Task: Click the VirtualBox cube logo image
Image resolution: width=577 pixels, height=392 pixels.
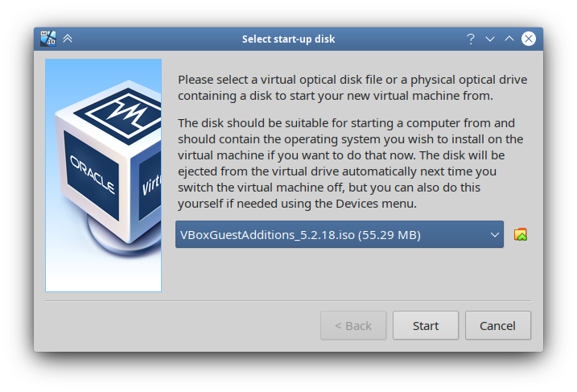Action: pyautogui.click(x=103, y=175)
